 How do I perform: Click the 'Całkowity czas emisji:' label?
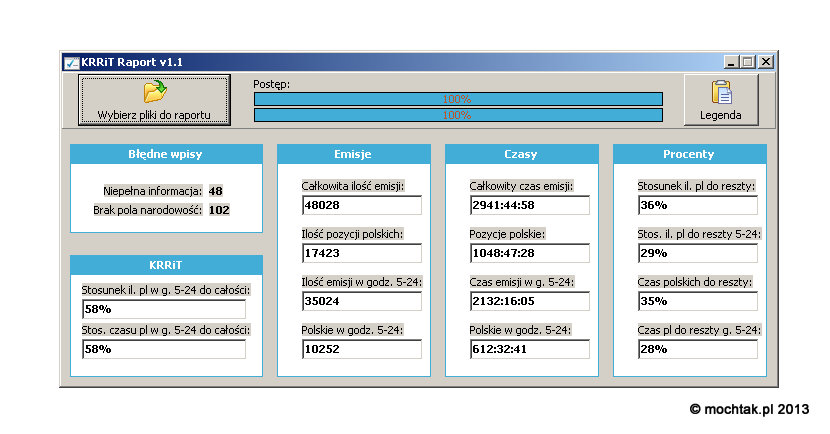[x=521, y=186]
